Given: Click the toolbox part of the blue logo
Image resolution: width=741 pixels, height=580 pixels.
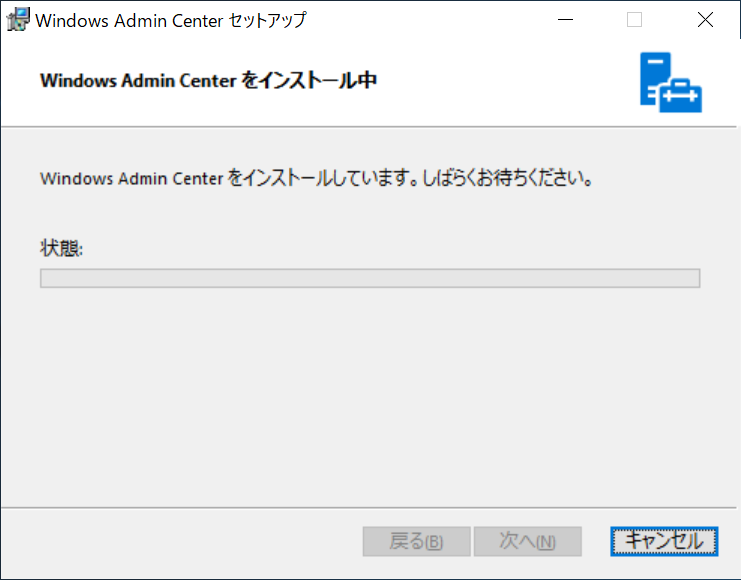Looking at the screenshot, I should [x=681, y=96].
